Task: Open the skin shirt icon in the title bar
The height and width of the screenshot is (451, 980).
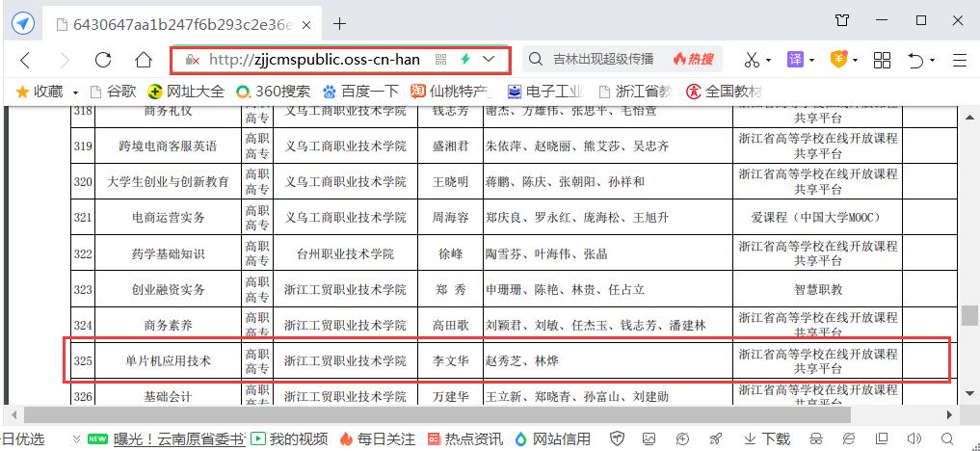Action: [842, 20]
